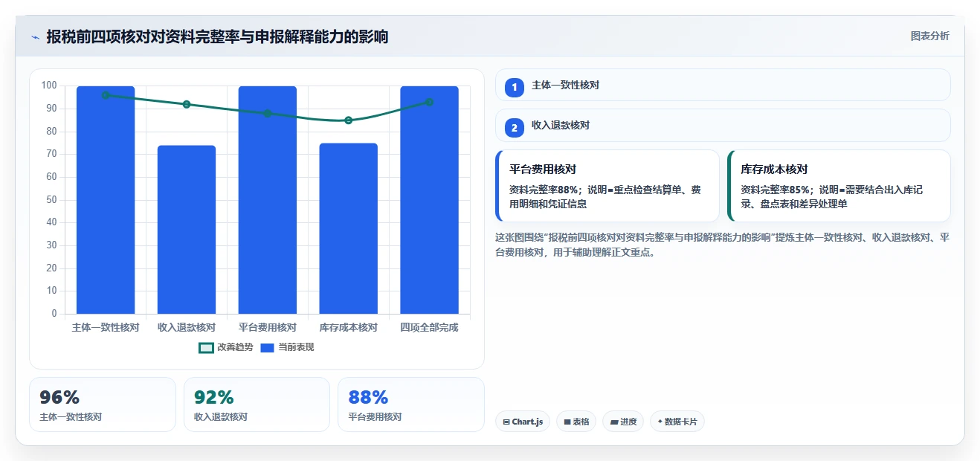Click trend line point above 四项全部完成

click(430, 102)
